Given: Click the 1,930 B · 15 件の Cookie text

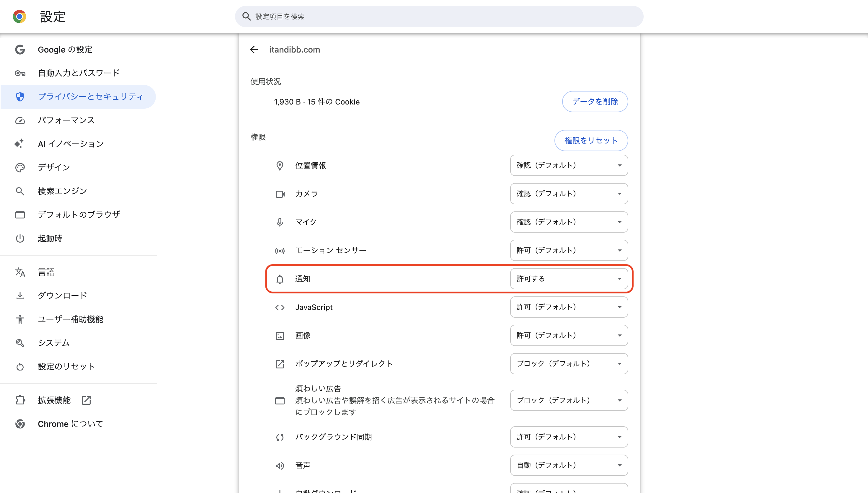Looking at the screenshot, I should click(316, 102).
